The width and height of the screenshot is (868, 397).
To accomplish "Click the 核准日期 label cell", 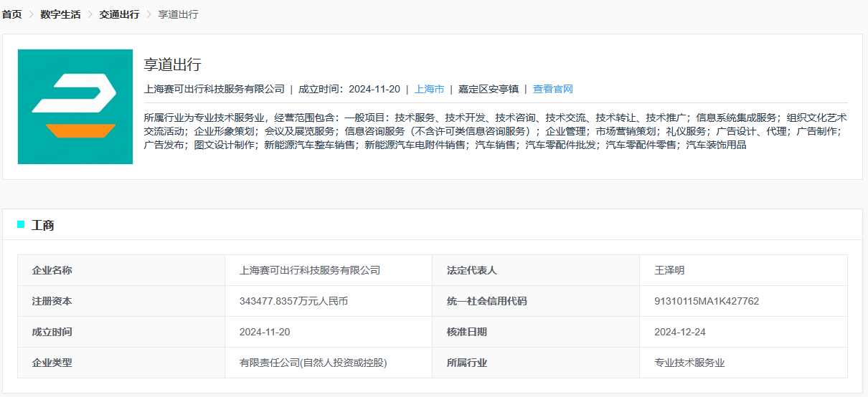I will click(536, 332).
